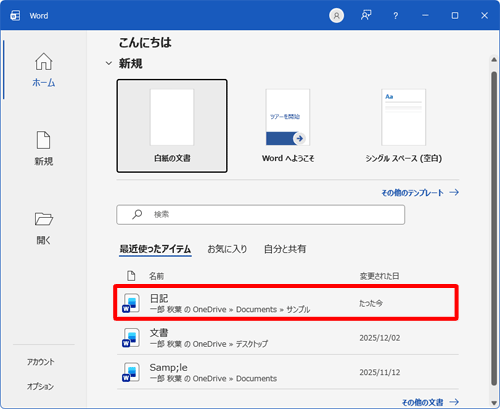Go to ホーム in the sidebar
This screenshot has width=500, height=409.
tap(44, 70)
